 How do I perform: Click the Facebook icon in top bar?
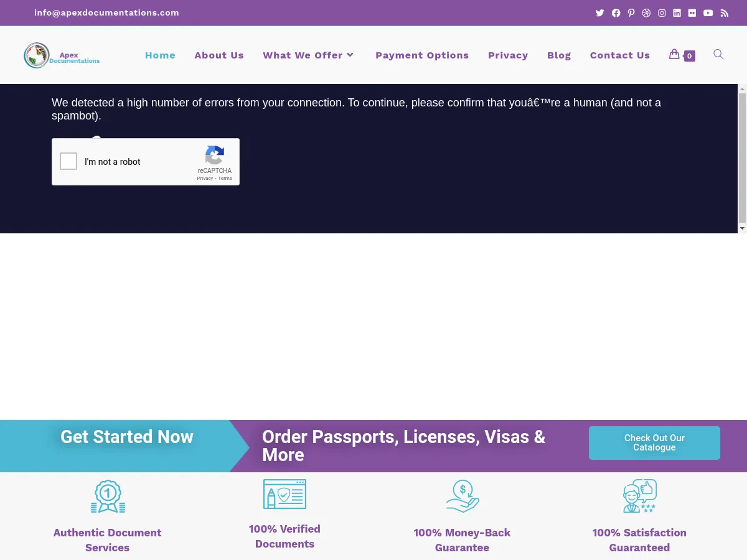click(x=616, y=13)
